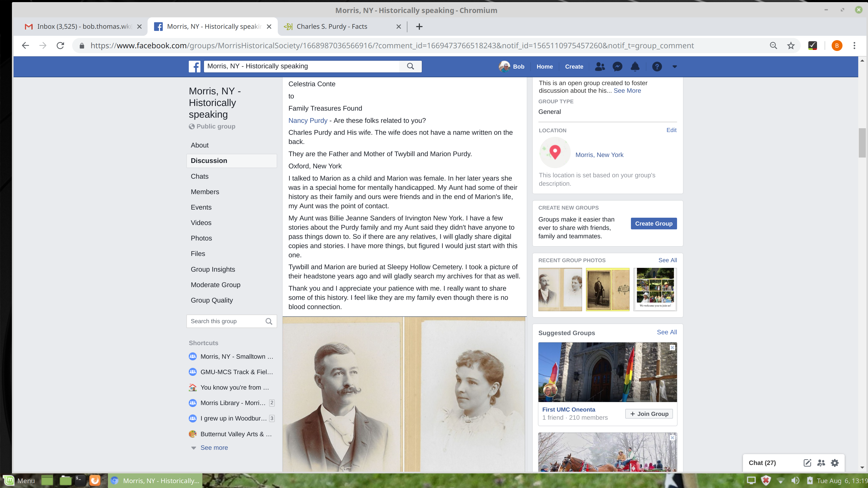
Task: Click the Create link in header
Action: 574,67
